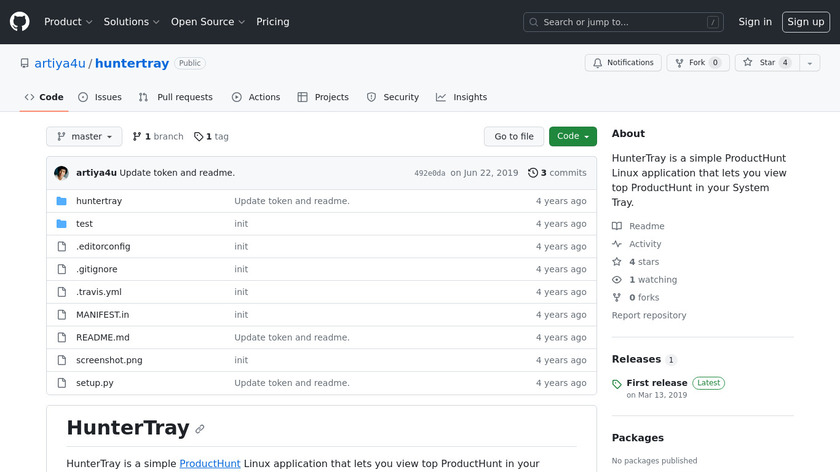
Task: Open the huntertray folder
Action: [x=99, y=201]
